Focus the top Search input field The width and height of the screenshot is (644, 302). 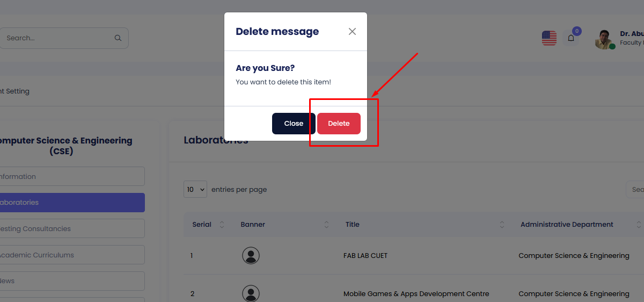click(59, 38)
